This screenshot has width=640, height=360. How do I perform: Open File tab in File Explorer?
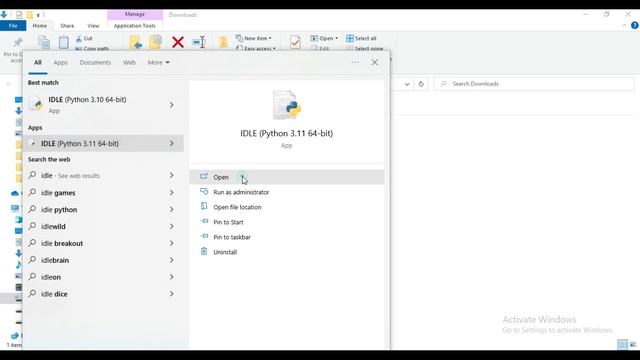click(13, 26)
